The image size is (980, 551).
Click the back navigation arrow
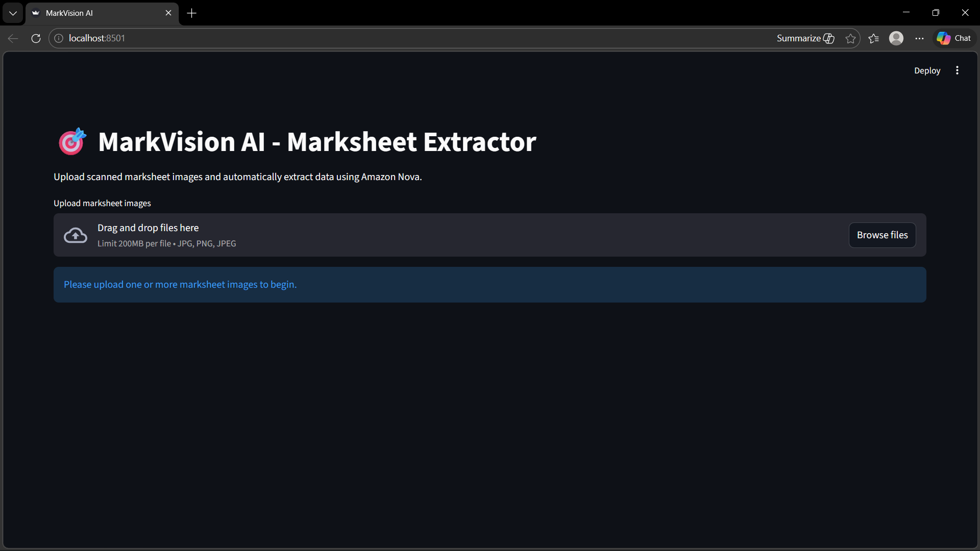coord(13,38)
